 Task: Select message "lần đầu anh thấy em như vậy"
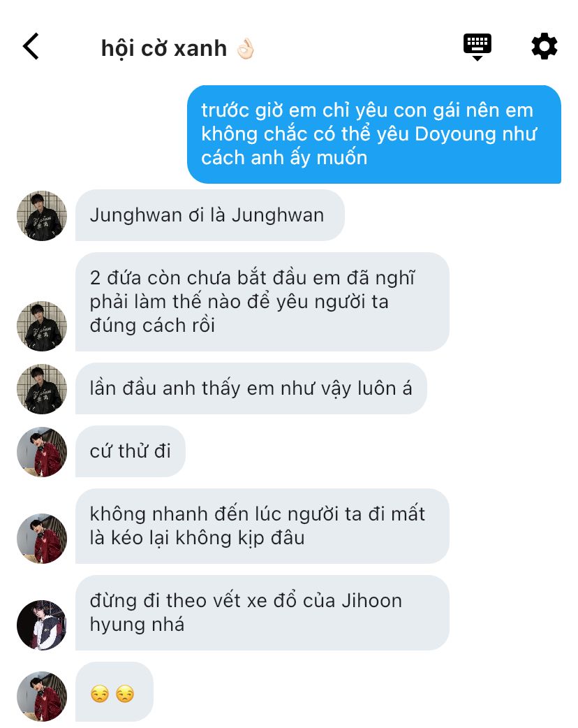point(251,388)
